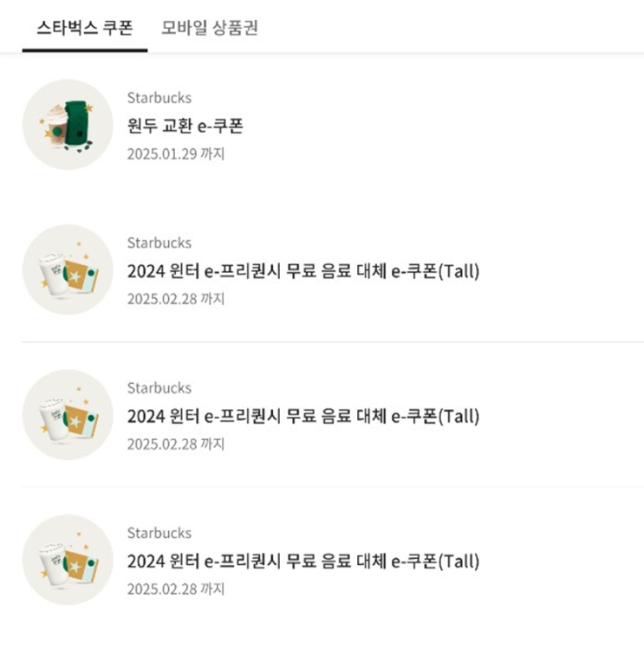Click the middle 2025.02.28 까지 expiry date
Viewport: 644px width, 649px height.
[176, 444]
